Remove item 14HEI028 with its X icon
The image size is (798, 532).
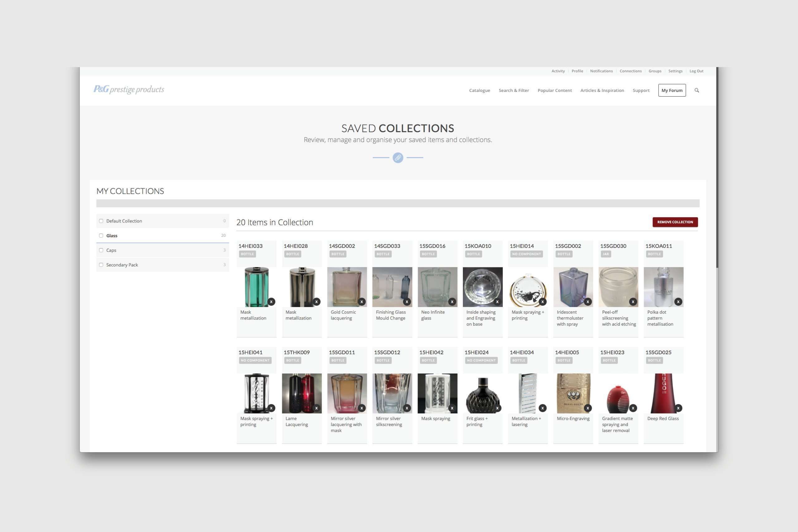coord(316,302)
